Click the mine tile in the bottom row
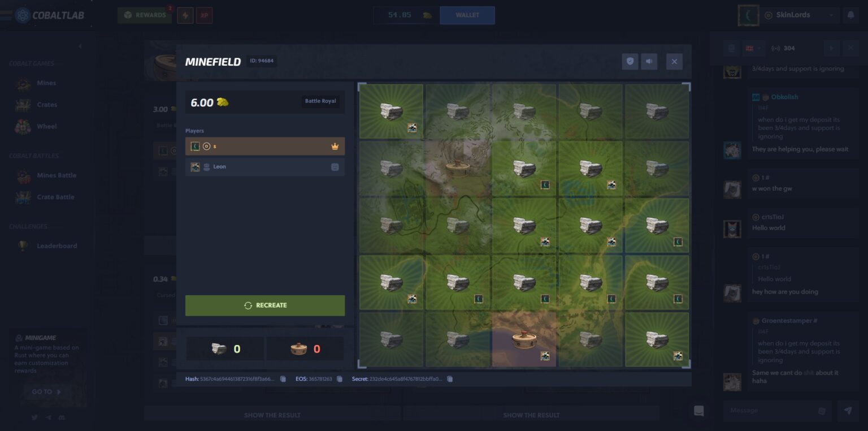The height and width of the screenshot is (431, 868). (524, 339)
